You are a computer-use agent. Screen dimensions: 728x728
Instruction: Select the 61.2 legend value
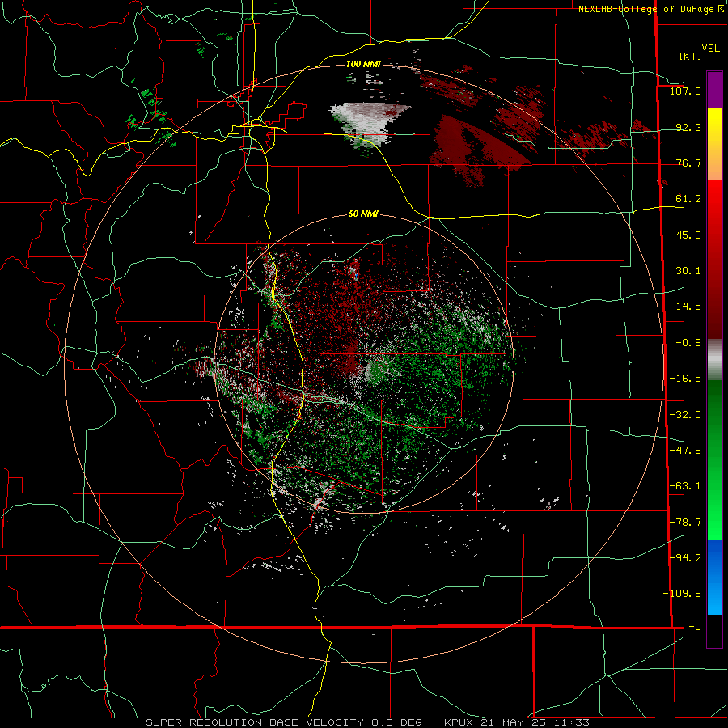click(x=688, y=199)
